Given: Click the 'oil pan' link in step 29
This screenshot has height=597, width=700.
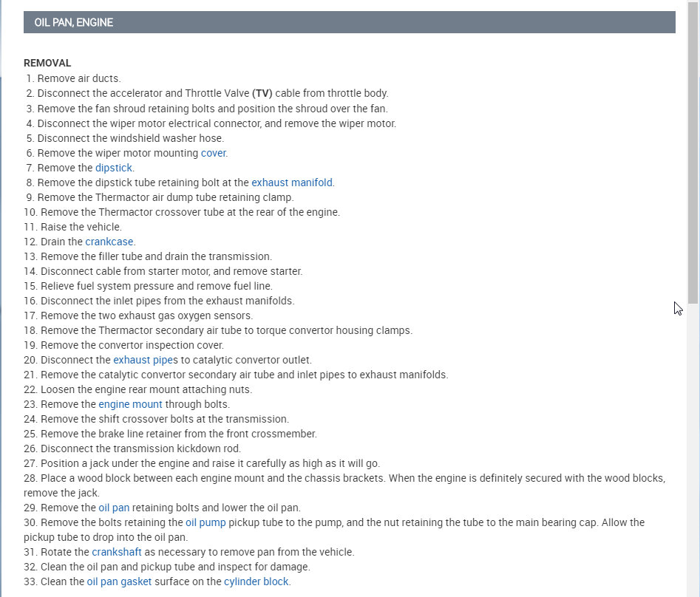Looking at the screenshot, I should [x=114, y=508].
